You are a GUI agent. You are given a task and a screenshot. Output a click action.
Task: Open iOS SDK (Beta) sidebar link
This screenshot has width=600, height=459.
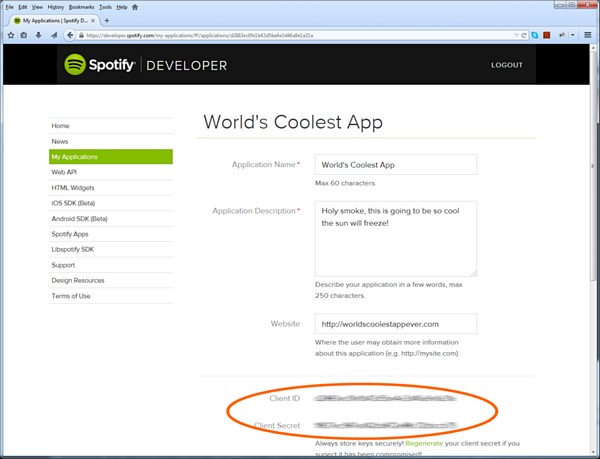point(111,203)
